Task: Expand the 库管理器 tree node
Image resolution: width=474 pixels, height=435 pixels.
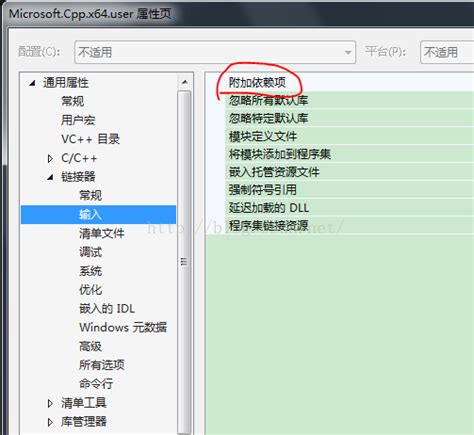Action: point(50,422)
